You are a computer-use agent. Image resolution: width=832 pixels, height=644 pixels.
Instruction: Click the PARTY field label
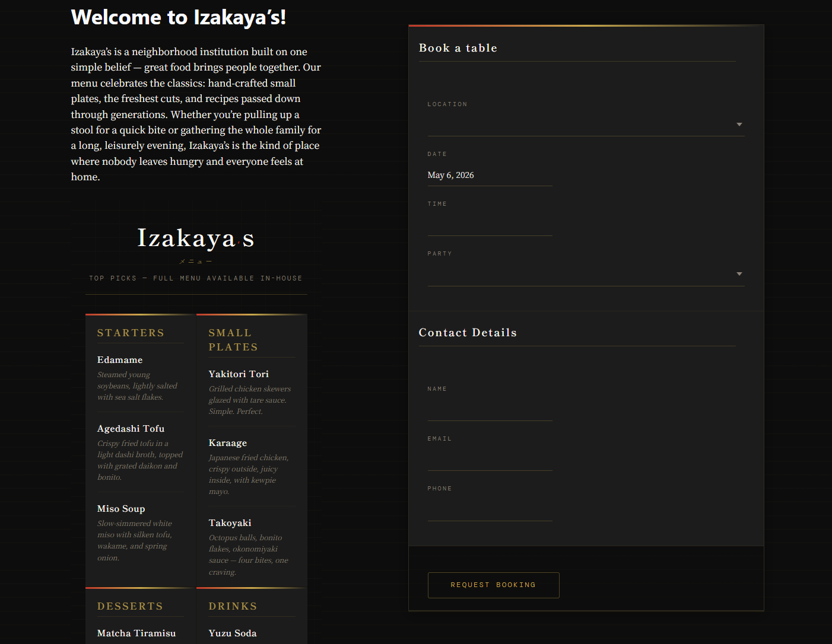440,254
